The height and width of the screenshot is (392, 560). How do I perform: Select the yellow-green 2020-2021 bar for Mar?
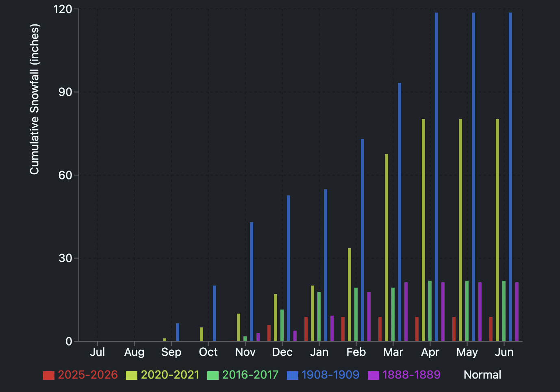(386, 247)
